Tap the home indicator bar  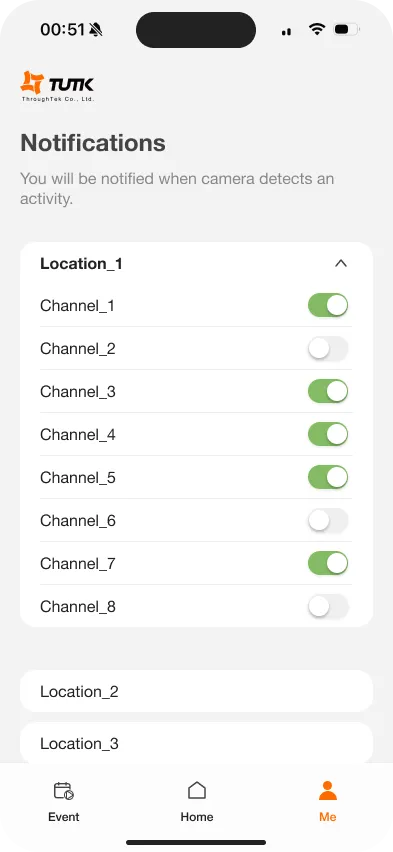pyautogui.click(x=196, y=842)
